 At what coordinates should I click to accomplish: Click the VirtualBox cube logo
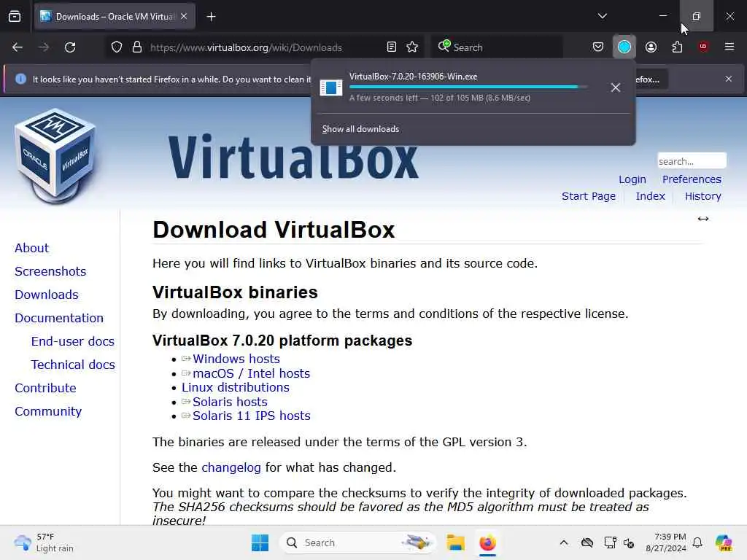click(55, 156)
